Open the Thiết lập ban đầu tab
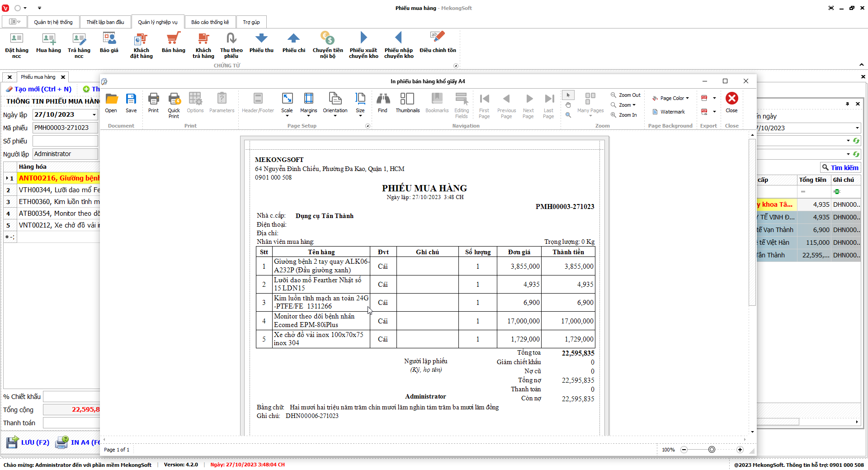 105,22
